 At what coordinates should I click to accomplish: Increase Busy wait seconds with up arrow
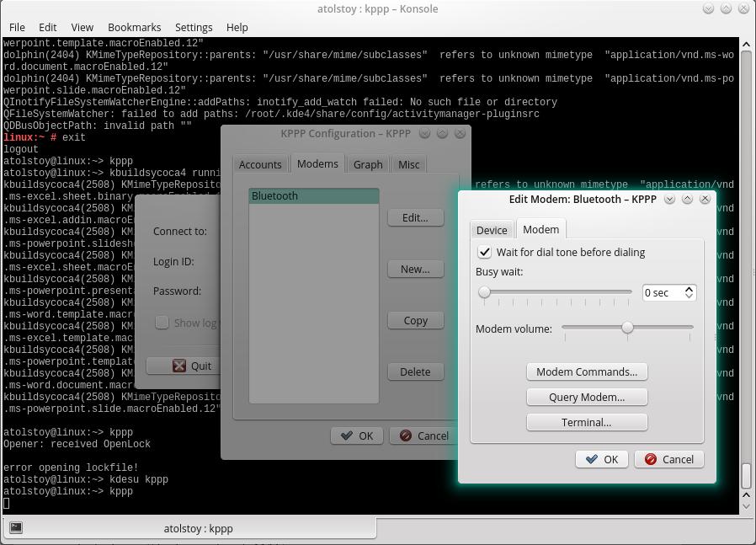click(689, 288)
